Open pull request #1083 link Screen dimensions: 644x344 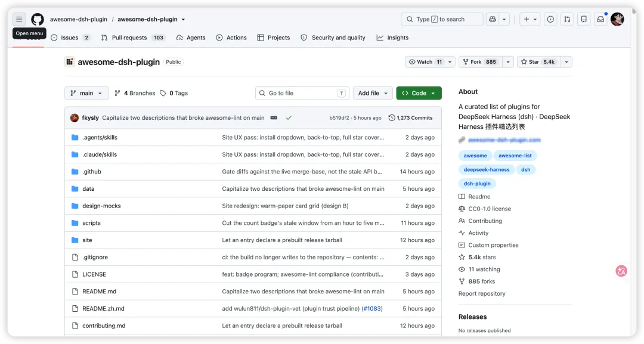pos(371,309)
